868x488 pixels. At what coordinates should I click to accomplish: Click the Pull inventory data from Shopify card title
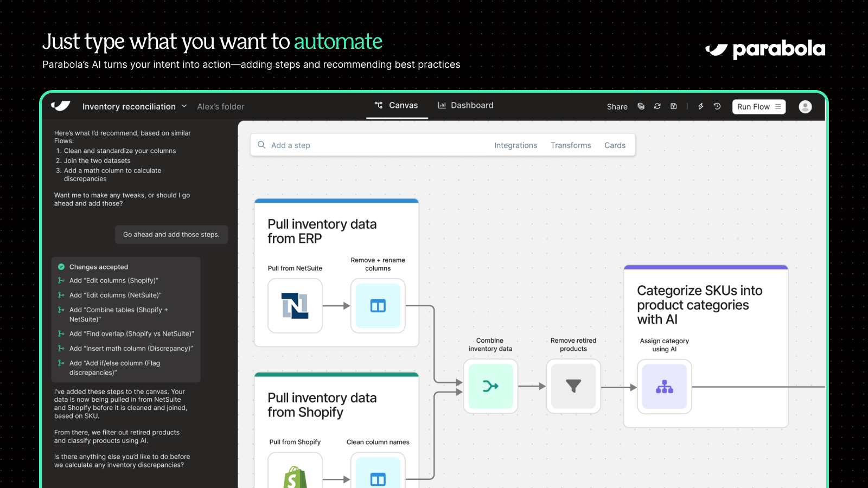tap(322, 405)
